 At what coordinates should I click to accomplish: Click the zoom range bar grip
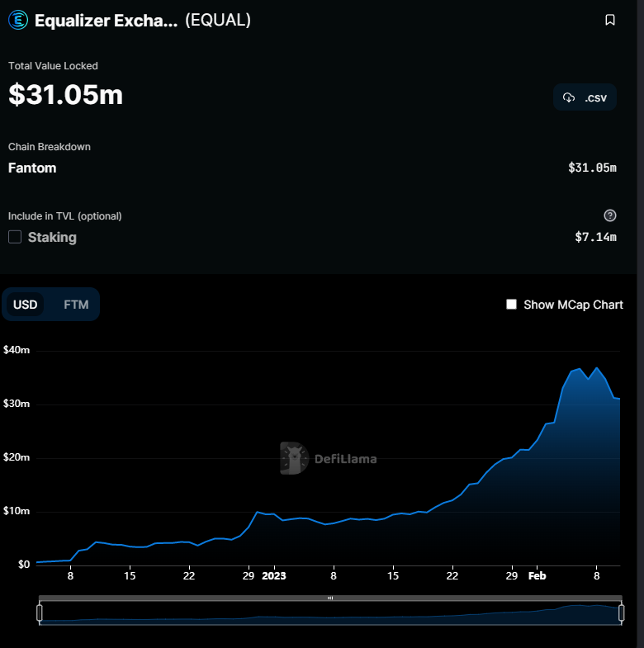(x=330, y=598)
